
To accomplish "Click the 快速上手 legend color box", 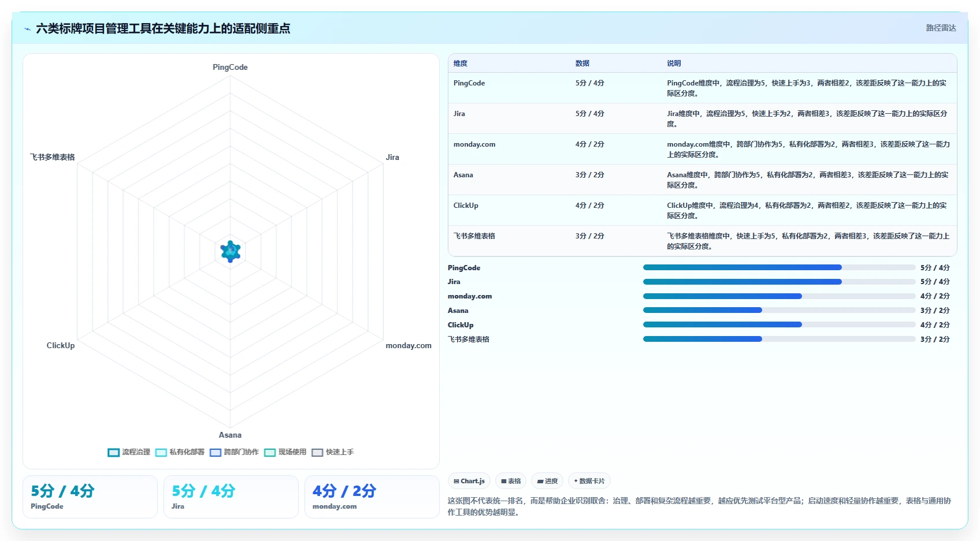I will [317, 453].
